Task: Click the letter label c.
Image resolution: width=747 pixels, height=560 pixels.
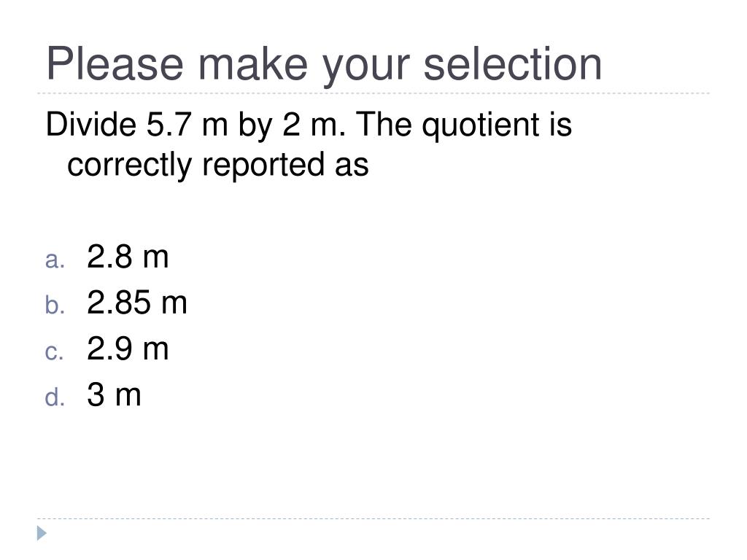Action: tap(54, 352)
